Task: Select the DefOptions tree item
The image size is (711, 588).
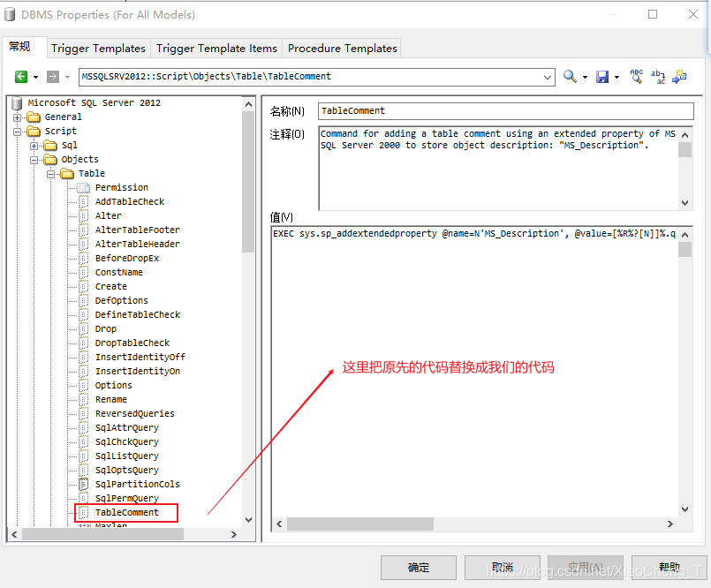Action: (x=122, y=300)
